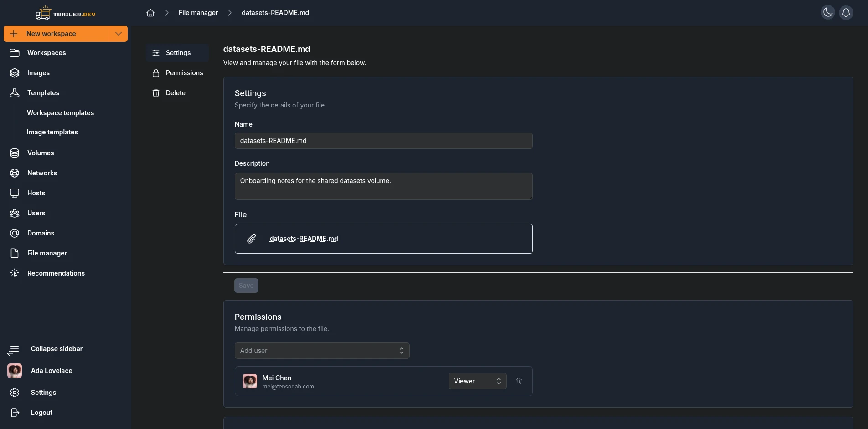This screenshot has height=429, width=868.
Task: Click the paperclip attachment icon
Action: pyautogui.click(x=252, y=239)
